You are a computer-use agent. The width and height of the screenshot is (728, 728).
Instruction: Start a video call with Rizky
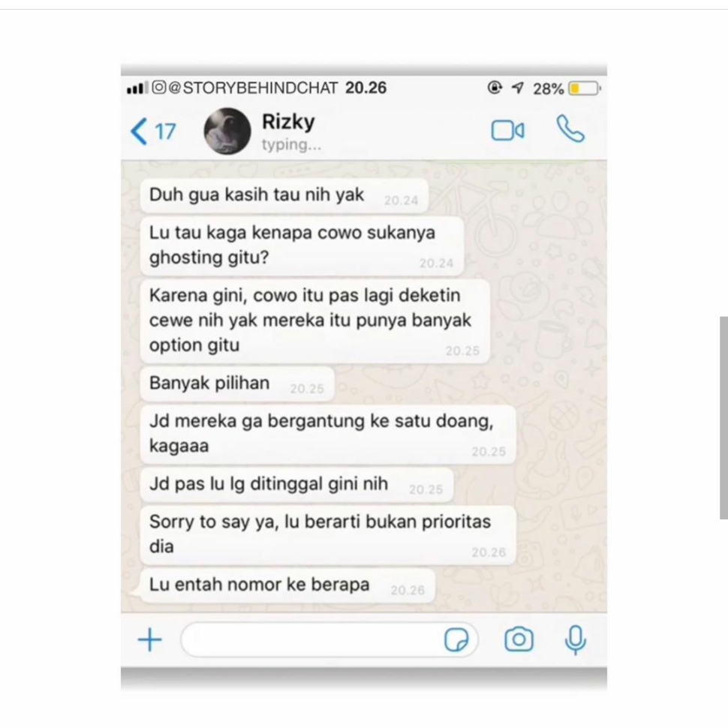[x=507, y=131]
